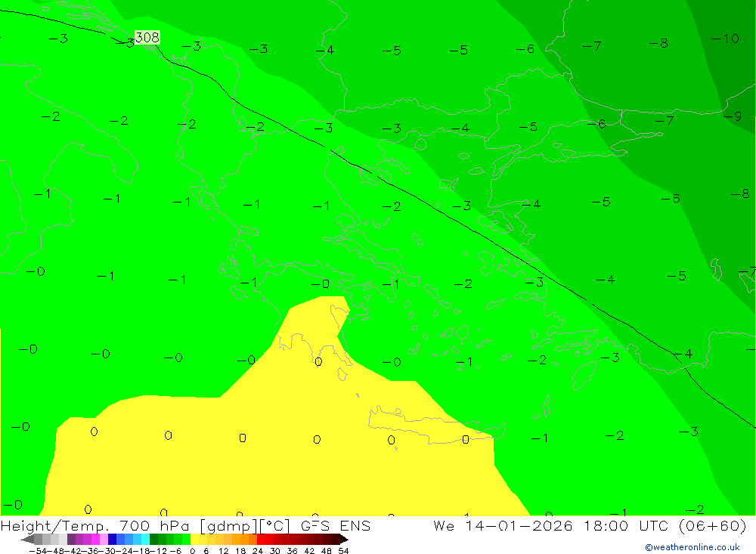Screen dimensions: 756x554
Task: Click the '[gdmp]' unit label
Action: pos(228,526)
